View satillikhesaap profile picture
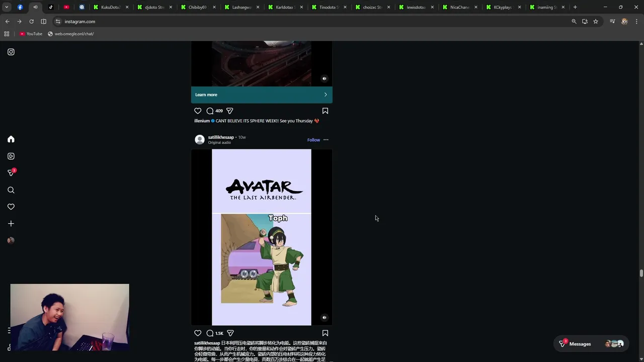The height and width of the screenshot is (362, 644). tap(200, 140)
